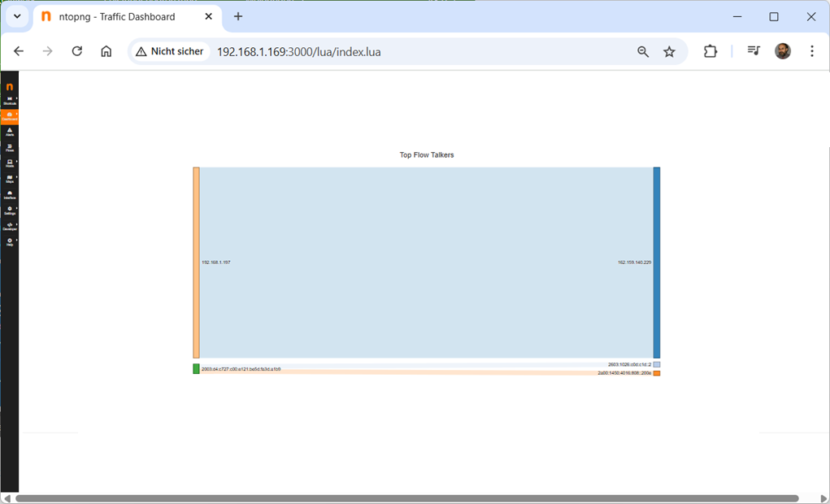Open the Maps sidebar item

[10, 179]
